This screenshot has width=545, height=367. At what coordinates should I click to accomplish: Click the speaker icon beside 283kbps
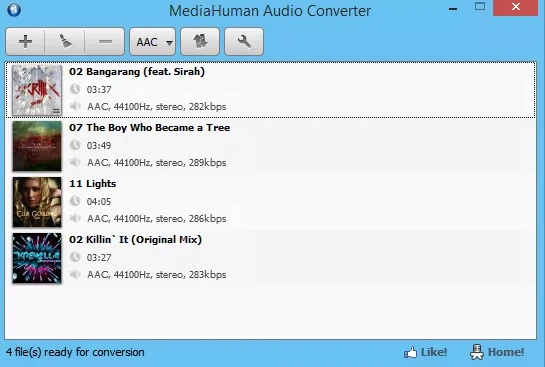click(x=75, y=274)
